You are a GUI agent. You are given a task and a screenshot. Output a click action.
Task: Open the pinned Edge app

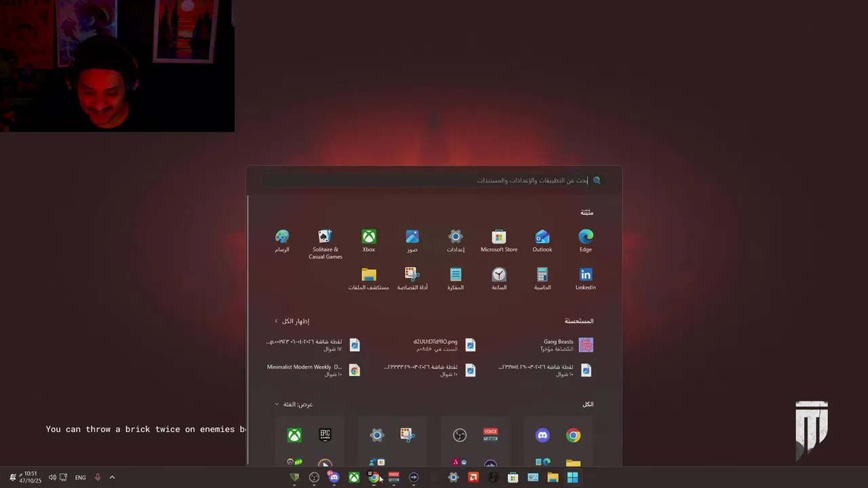point(585,241)
